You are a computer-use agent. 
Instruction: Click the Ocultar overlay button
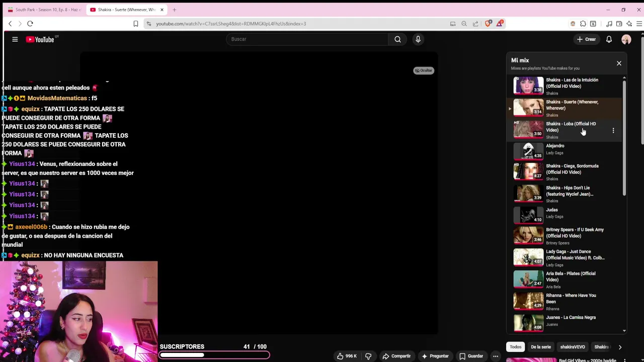tap(424, 70)
